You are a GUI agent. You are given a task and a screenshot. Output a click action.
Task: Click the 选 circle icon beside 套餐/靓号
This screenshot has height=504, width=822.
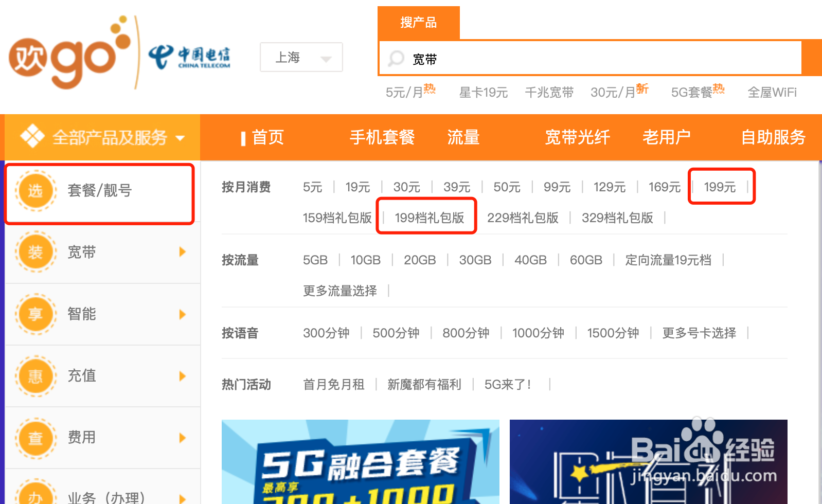(x=35, y=191)
